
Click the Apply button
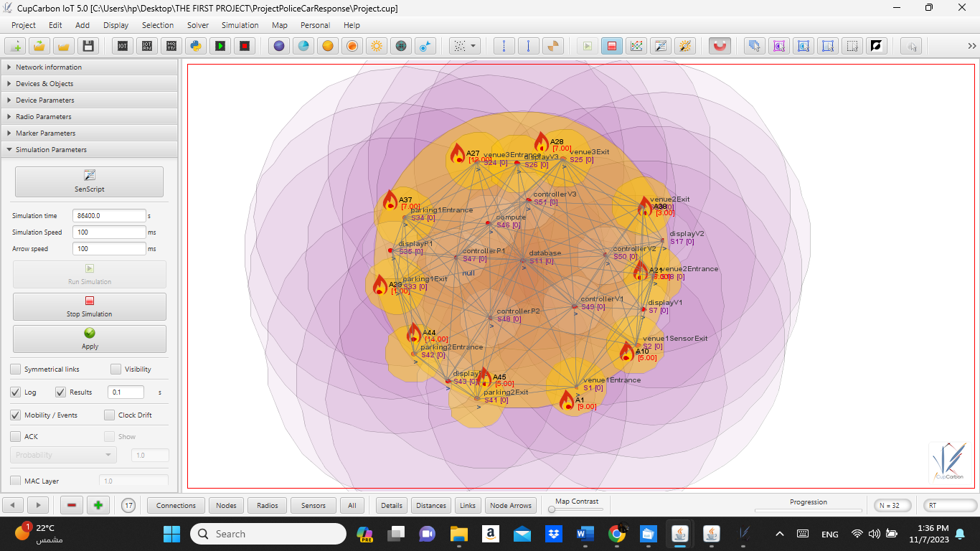[x=89, y=338]
